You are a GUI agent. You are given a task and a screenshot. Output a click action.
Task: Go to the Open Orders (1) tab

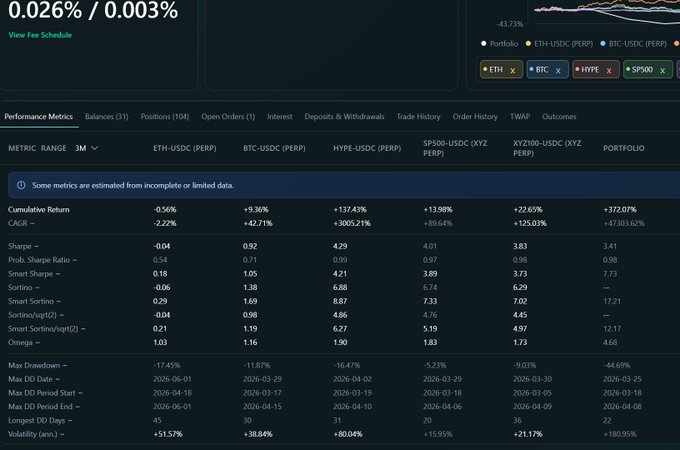(228, 117)
